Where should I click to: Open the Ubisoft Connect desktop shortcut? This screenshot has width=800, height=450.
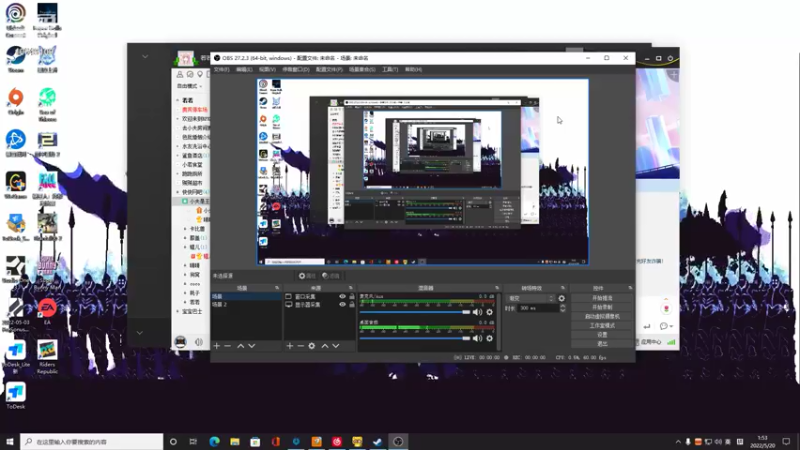click(15, 20)
